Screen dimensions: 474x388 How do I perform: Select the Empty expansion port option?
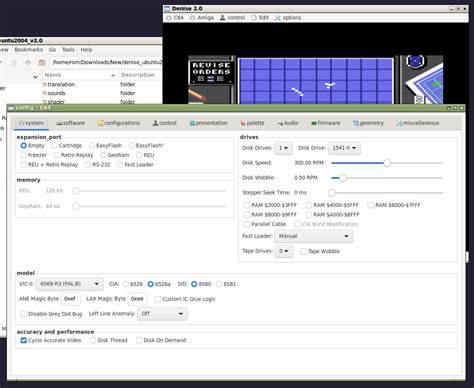point(24,146)
